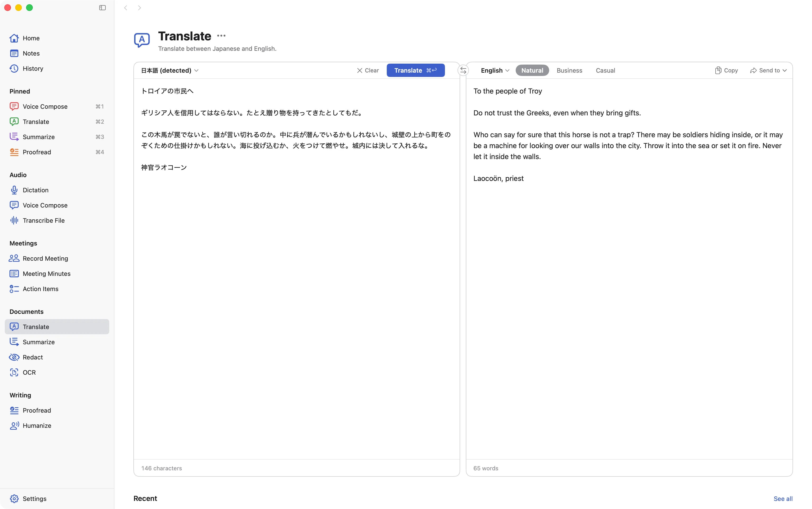This screenshot has height=509, width=812.
Task: Select the Natural tone option
Action: coord(532,70)
